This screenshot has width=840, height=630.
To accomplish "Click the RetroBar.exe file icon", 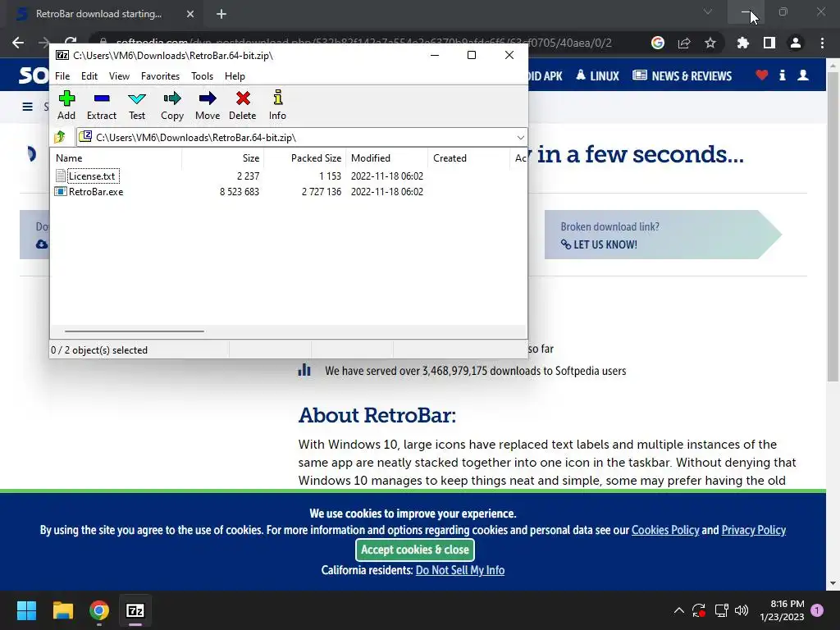I will tap(61, 191).
